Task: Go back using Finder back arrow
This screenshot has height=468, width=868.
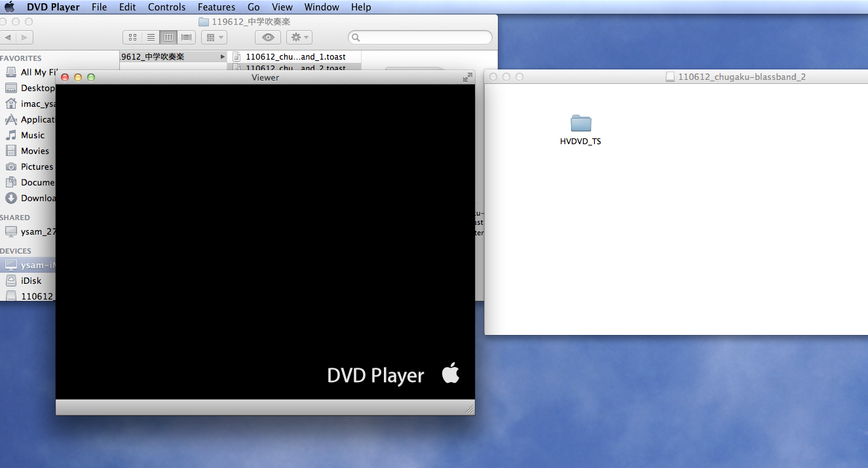Action: click(7, 37)
